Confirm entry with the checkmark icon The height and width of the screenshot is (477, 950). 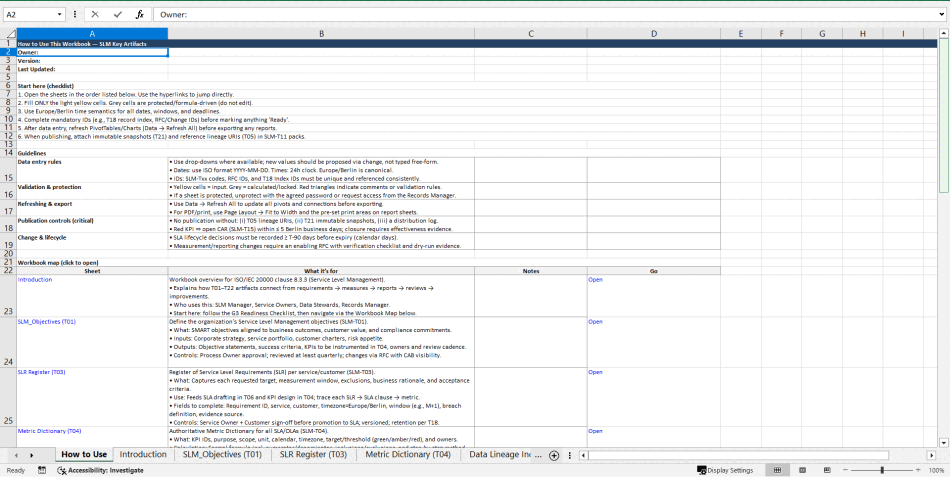[x=118, y=15]
